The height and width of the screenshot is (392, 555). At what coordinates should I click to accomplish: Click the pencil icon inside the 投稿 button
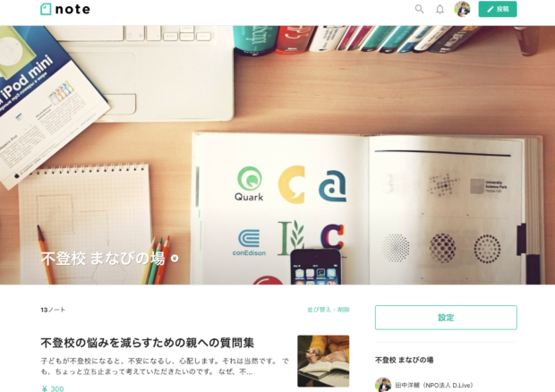pos(491,10)
